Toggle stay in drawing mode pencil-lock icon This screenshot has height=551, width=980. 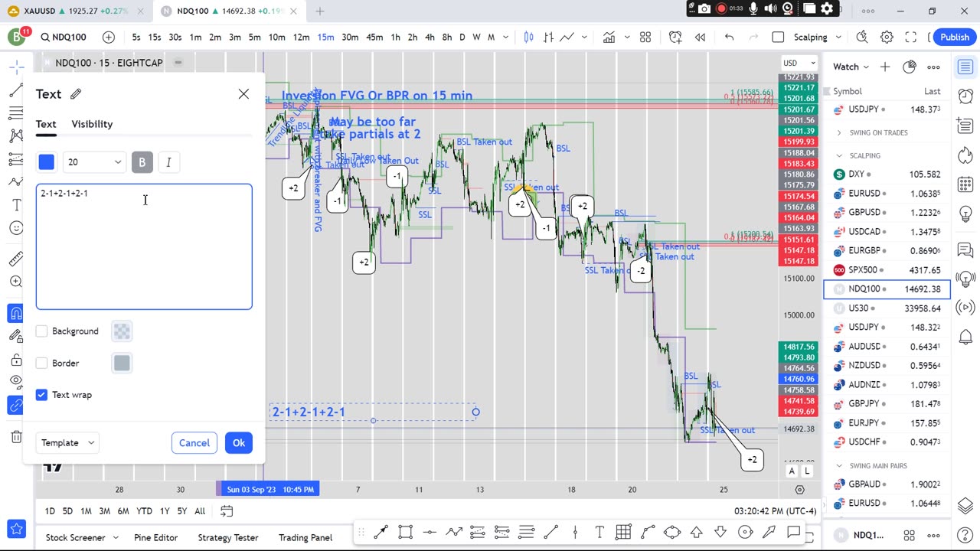[16, 335]
